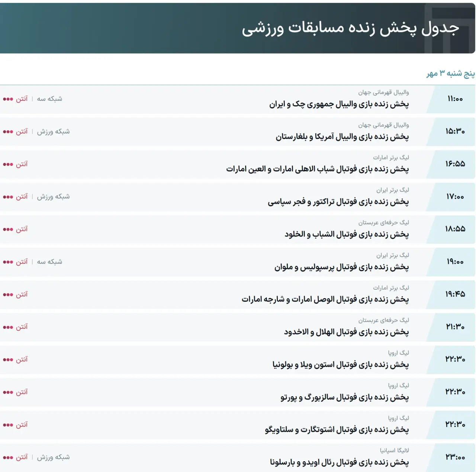Open آنتن for the الهلال و الاخدود match
This screenshot has height=472, width=476.
[x=22, y=327]
